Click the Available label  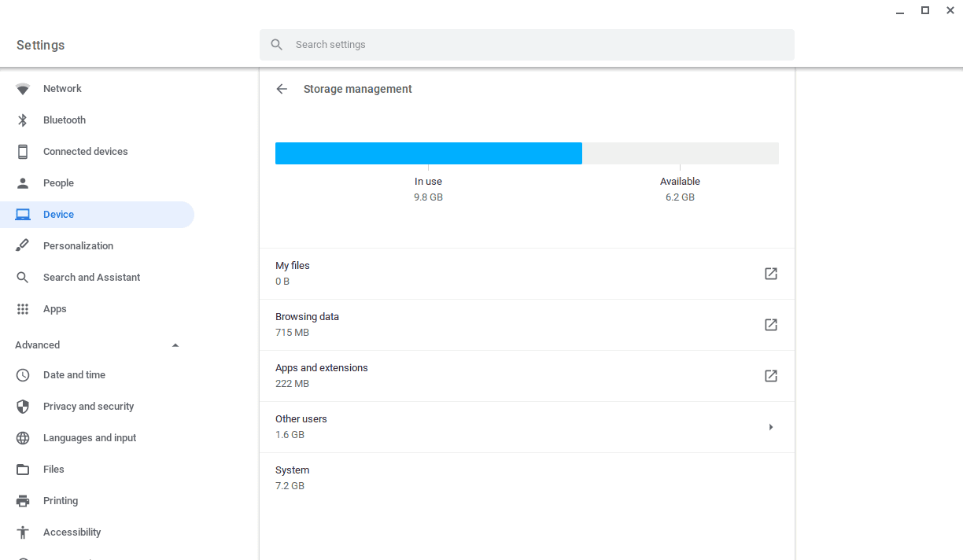pyautogui.click(x=680, y=182)
